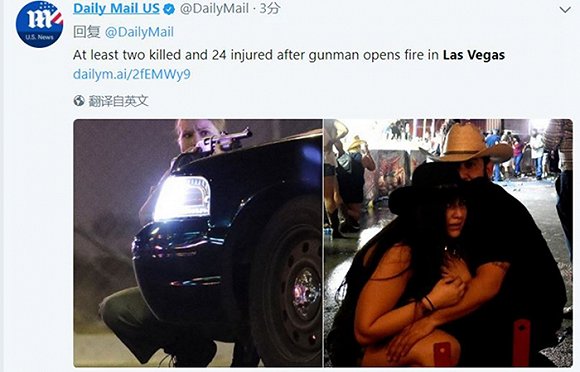
Task: Click the cowboy hat in the right photo
Action: tap(468, 145)
